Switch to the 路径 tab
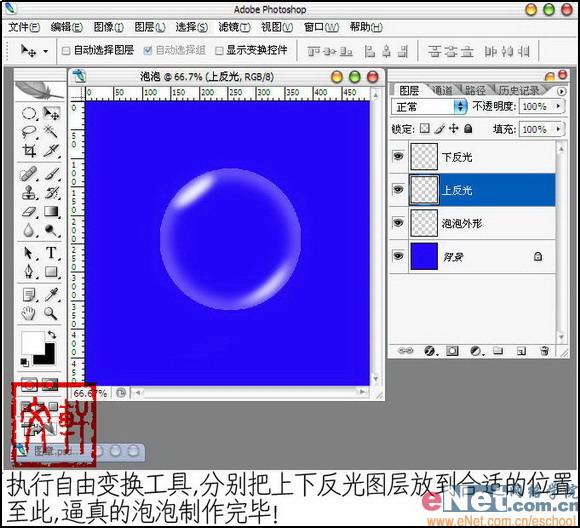The width and height of the screenshot is (580, 528). [x=476, y=90]
